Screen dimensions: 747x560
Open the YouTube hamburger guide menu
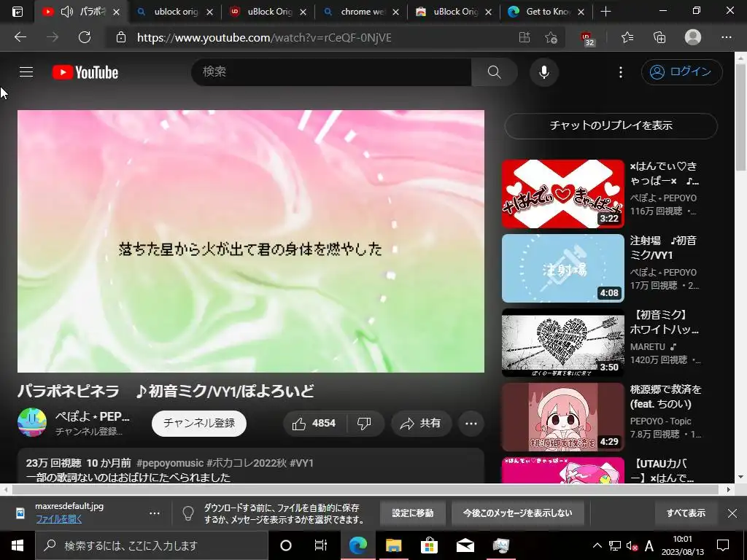point(26,72)
